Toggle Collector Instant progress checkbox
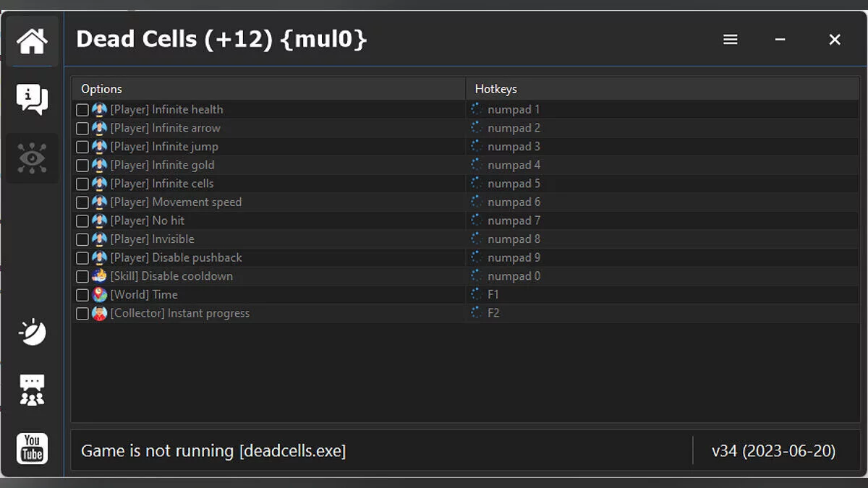The height and width of the screenshot is (488, 868). point(82,314)
